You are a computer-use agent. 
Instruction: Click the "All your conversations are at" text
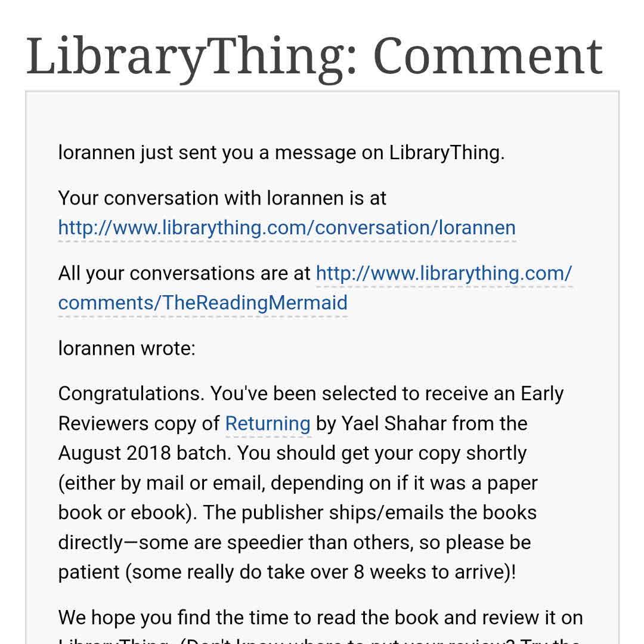point(184,273)
